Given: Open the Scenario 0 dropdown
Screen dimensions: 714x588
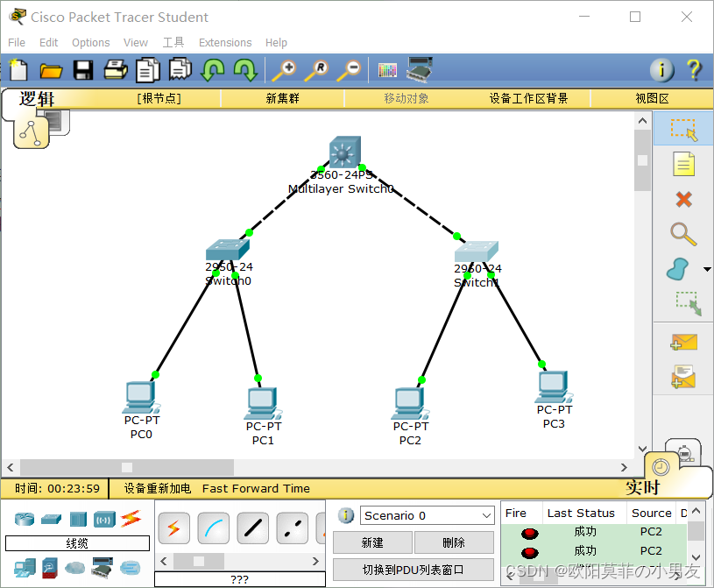Looking at the screenshot, I should coord(428,515).
